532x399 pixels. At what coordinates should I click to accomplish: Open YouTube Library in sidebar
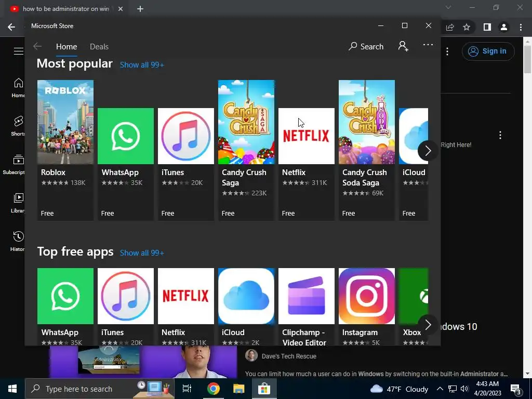tap(18, 203)
